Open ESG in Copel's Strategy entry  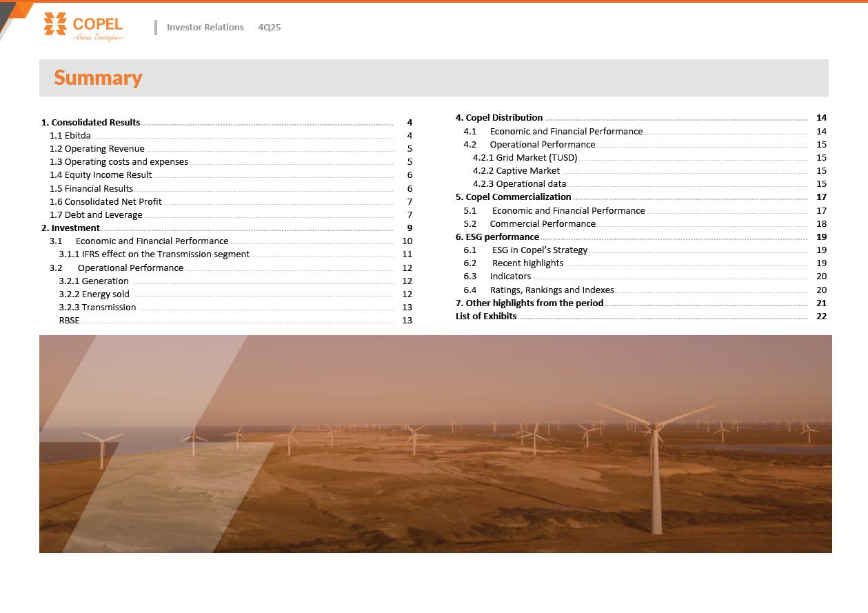(539, 250)
